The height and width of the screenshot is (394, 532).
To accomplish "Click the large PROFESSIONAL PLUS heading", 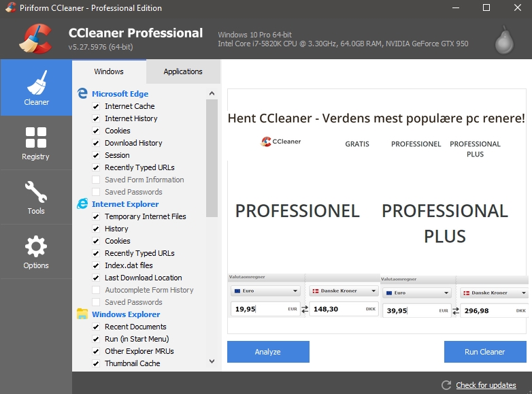I will point(445,224).
